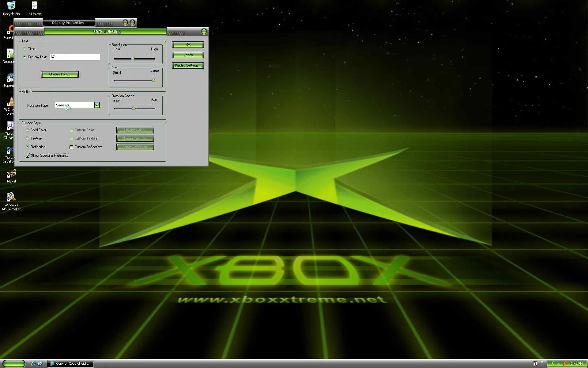Click the Internet Explorer quick launch icon

33,363
